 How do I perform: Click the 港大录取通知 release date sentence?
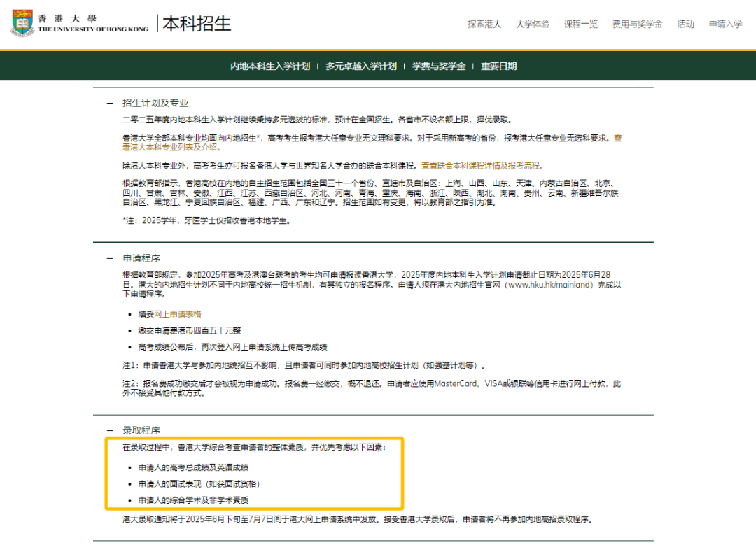tap(357, 519)
